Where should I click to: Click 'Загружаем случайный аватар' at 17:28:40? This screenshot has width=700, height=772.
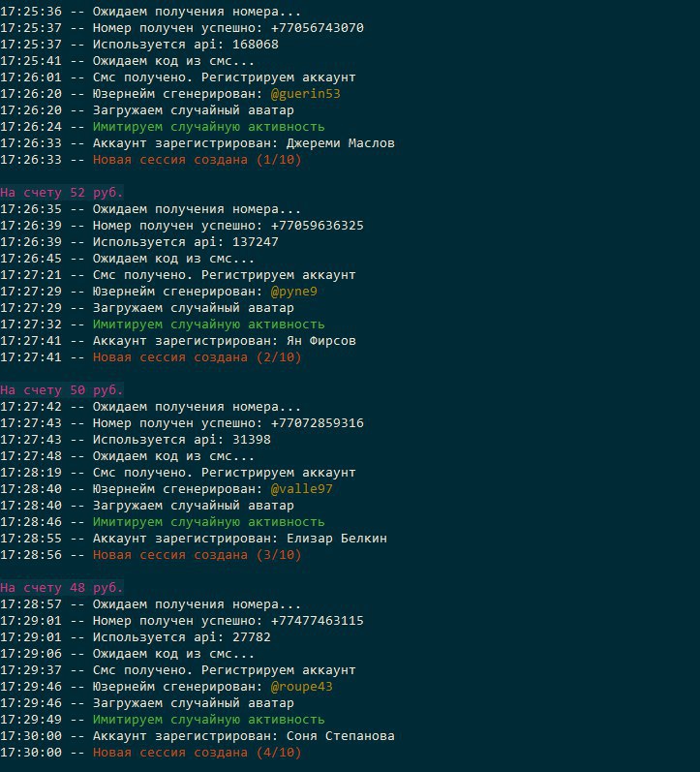point(194,506)
